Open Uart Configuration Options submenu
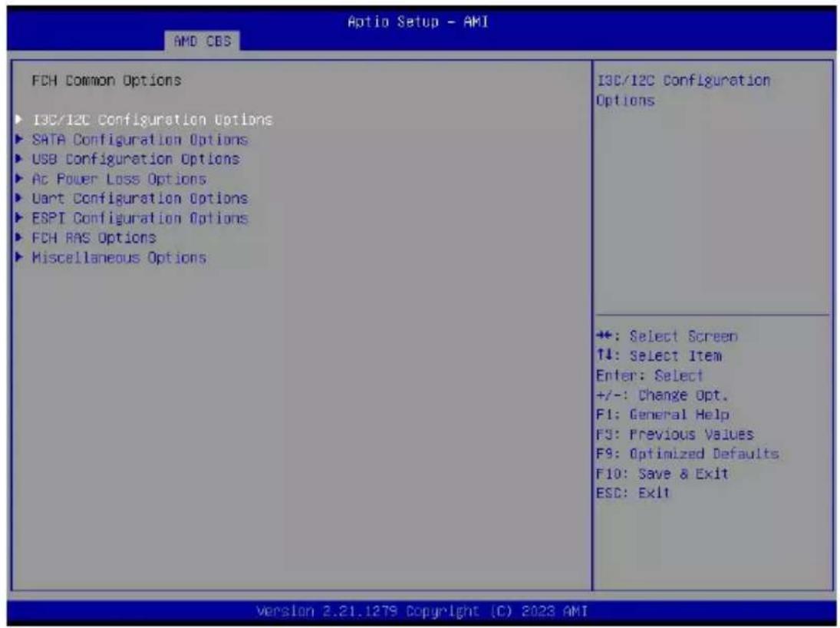 [x=140, y=198]
